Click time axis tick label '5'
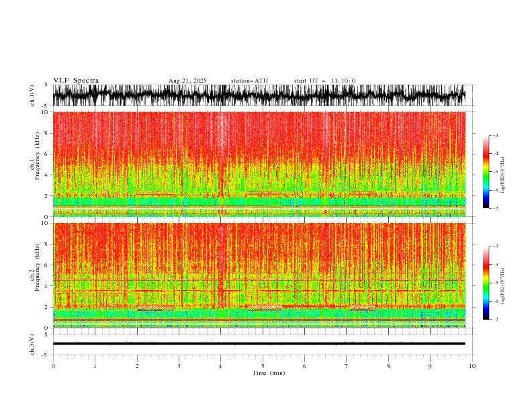Viewport: 532px width, 411px height. [x=263, y=366]
